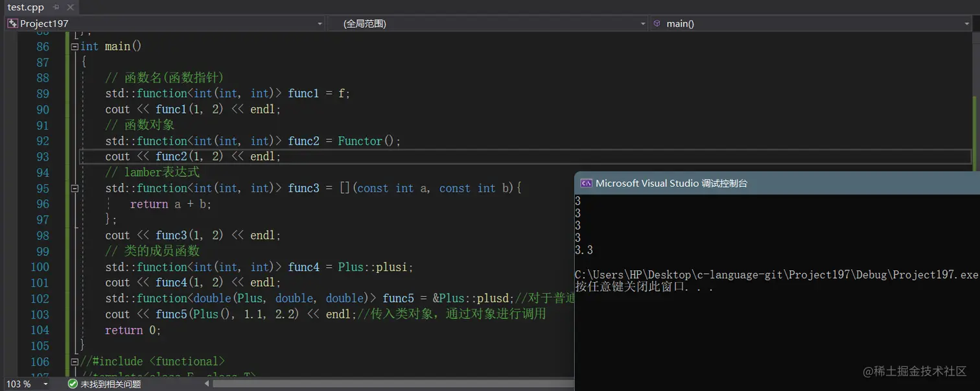The width and height of the screenshot is (980, 391).
Task: Click func1 in the line 89 declaration
Action: point(303,93)
